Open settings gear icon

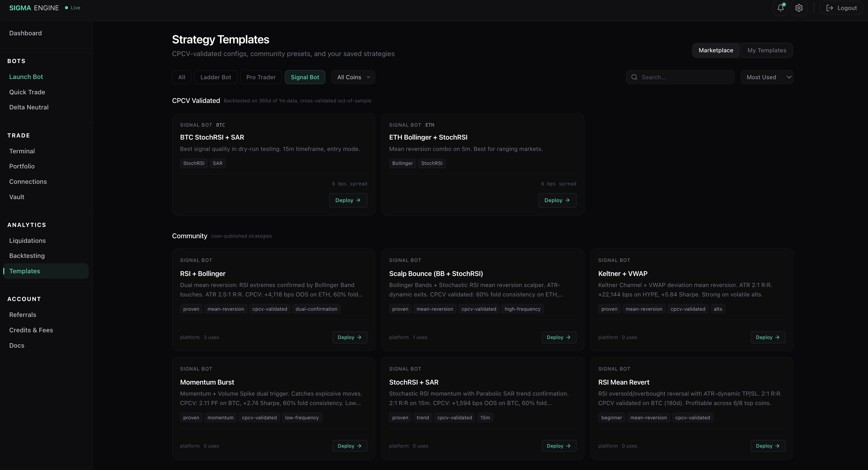coord(799,8)
